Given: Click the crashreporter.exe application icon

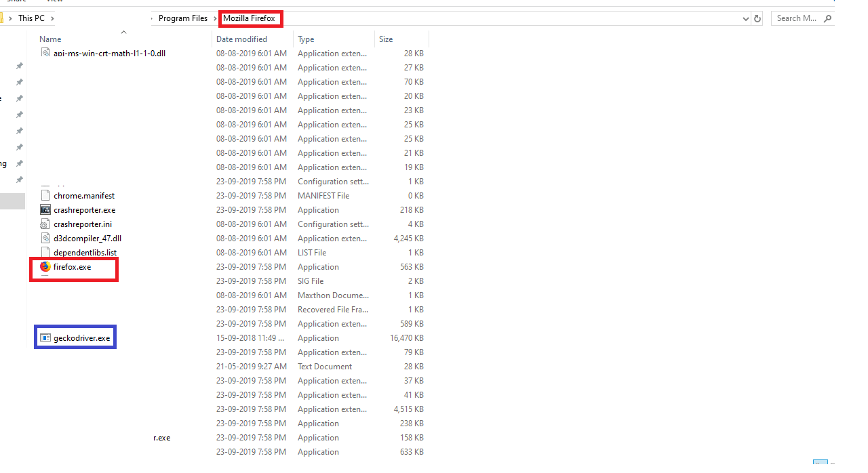Looking at the screenshot, I should click(45, 209).
